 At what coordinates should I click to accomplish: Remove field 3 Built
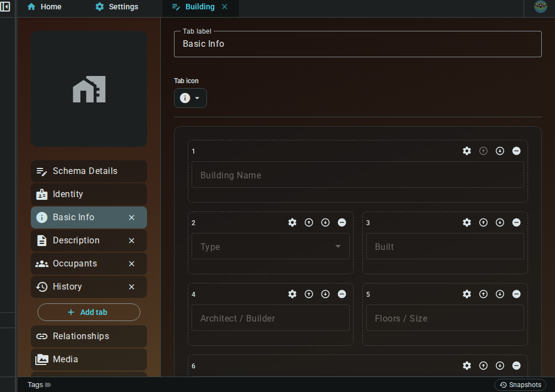(516, 222)
